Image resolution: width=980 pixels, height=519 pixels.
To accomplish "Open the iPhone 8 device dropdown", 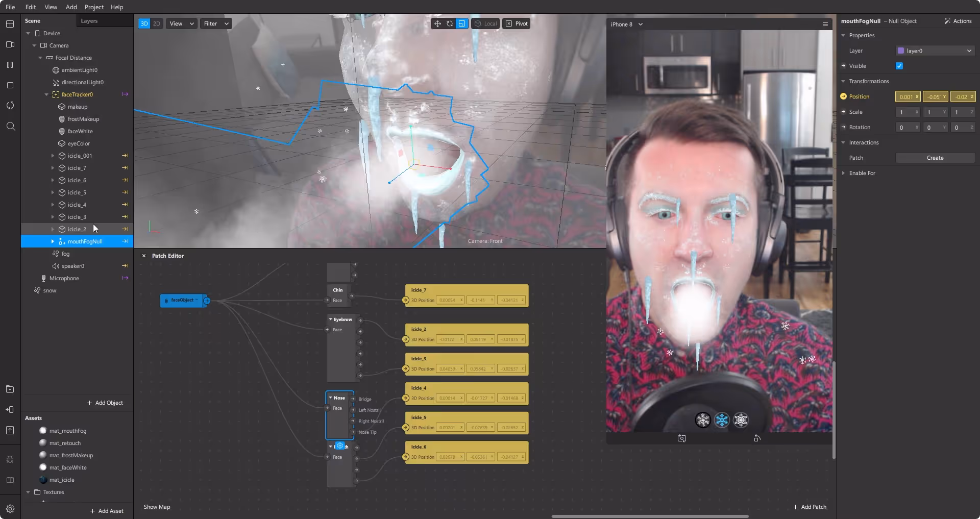I will (627, 24).
